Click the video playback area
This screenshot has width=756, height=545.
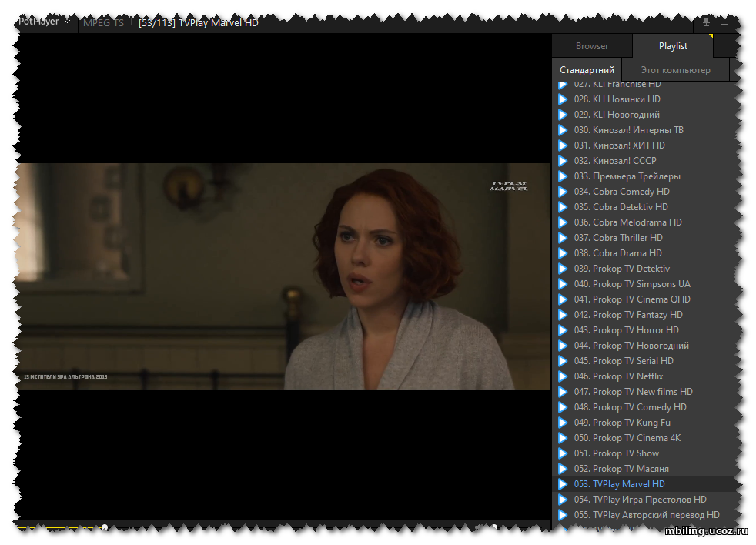coord(285,276)
